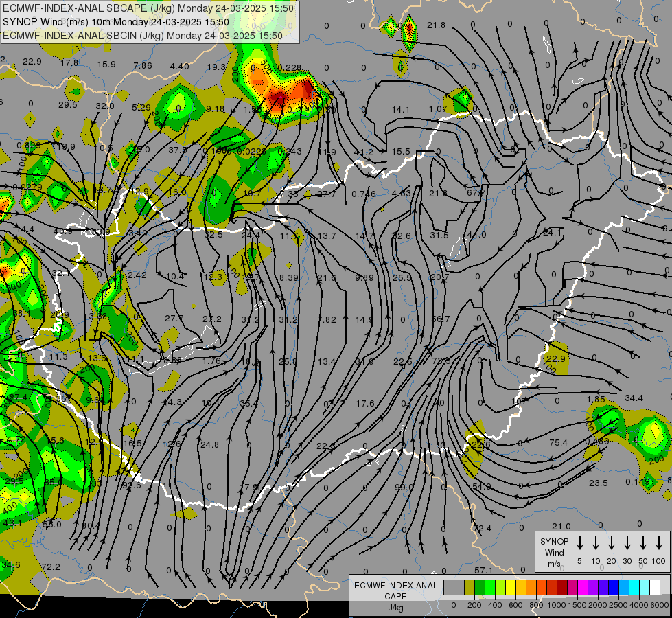Pick the pure yellow CAPE legend swatch

511,587
